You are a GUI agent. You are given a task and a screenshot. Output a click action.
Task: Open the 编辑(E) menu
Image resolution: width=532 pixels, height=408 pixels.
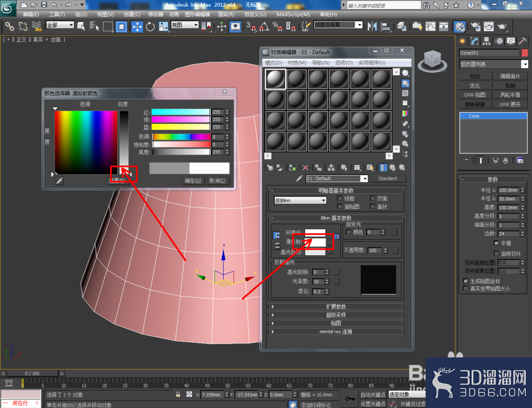click(31, 14)
